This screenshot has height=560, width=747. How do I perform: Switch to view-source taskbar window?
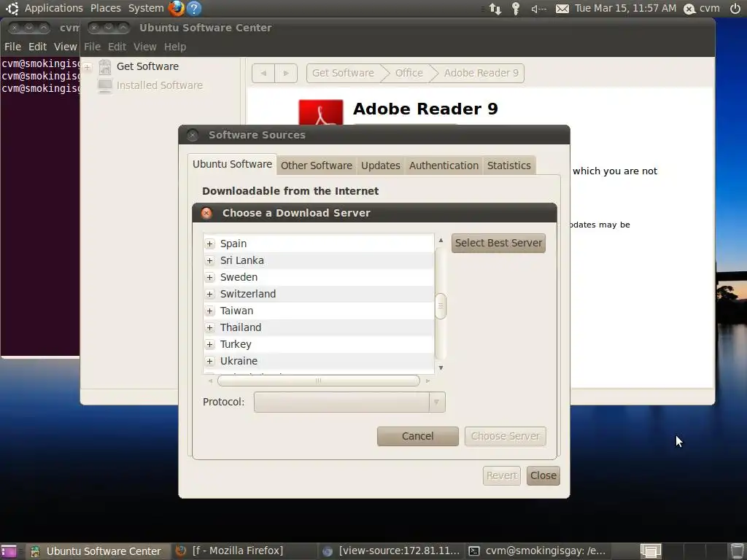pos(391,551)
